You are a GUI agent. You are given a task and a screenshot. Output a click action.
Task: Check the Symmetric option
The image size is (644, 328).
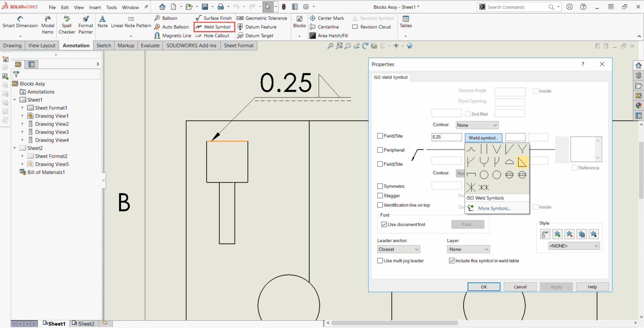pyautogui.click(x=380, y=186)
